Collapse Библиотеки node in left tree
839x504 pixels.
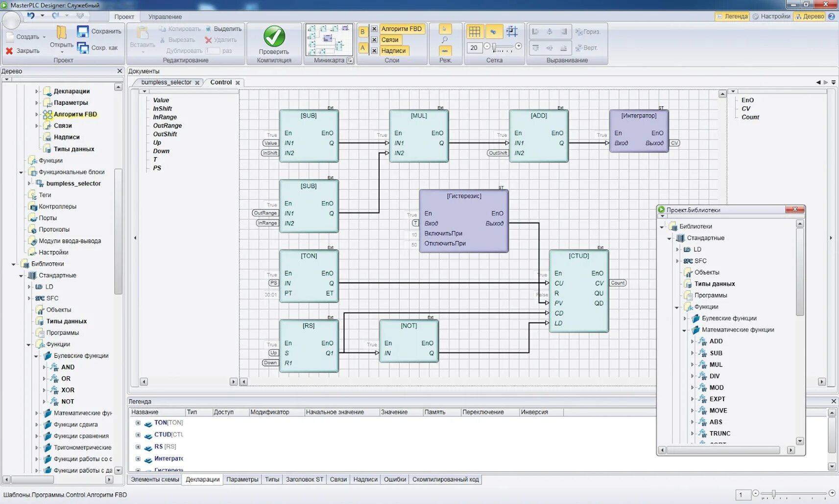[x=13, y=264]
